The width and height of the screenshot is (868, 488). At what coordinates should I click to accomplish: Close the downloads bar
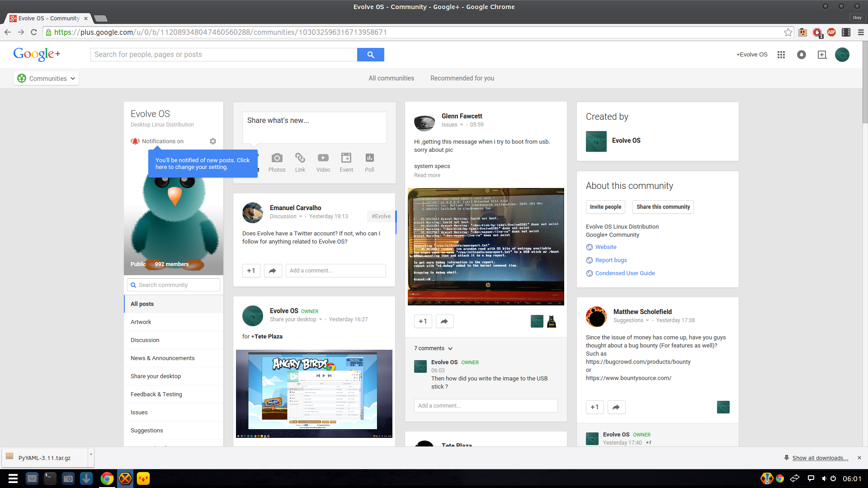pos(859,458)
